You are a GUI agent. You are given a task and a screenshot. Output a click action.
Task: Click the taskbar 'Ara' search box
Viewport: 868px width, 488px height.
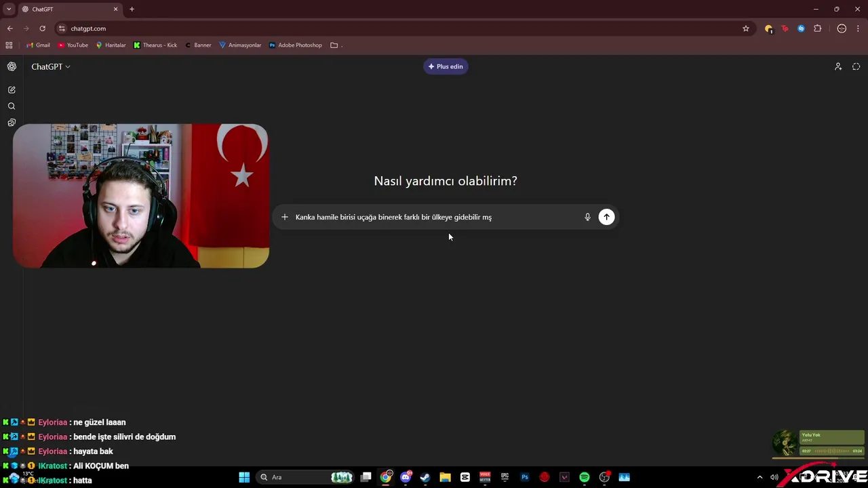[x=307, y=477]
